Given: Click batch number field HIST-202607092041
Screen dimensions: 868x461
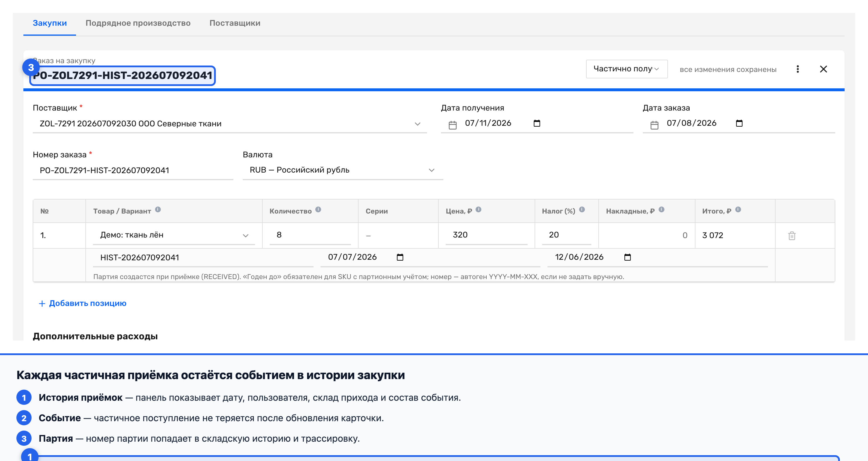Looking at the screenshot, I should pyautogui.click(x=203, y=257).
